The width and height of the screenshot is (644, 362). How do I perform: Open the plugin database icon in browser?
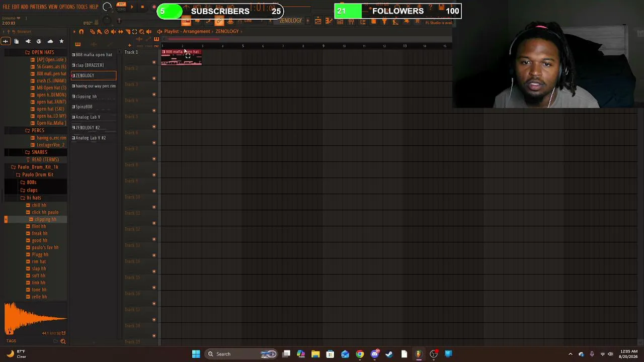click(28, 41)
